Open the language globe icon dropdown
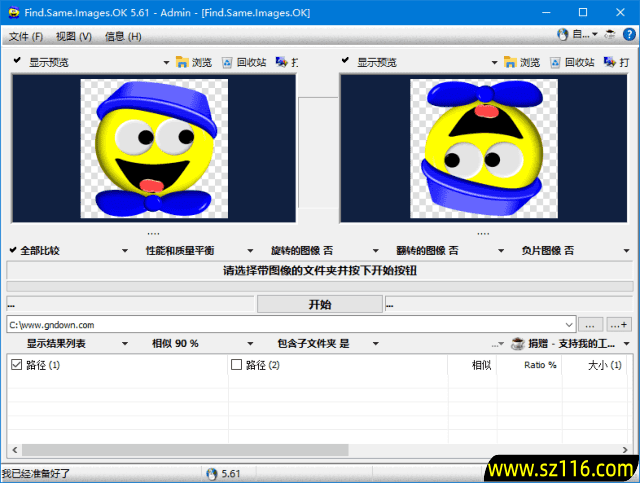The image size is (640, 483). tap(577, 35)
